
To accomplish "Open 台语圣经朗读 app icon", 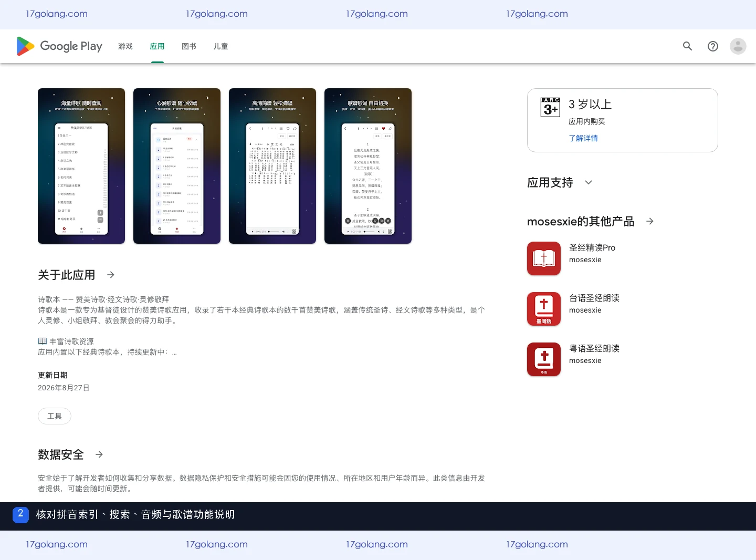I will tap(544, 309).
